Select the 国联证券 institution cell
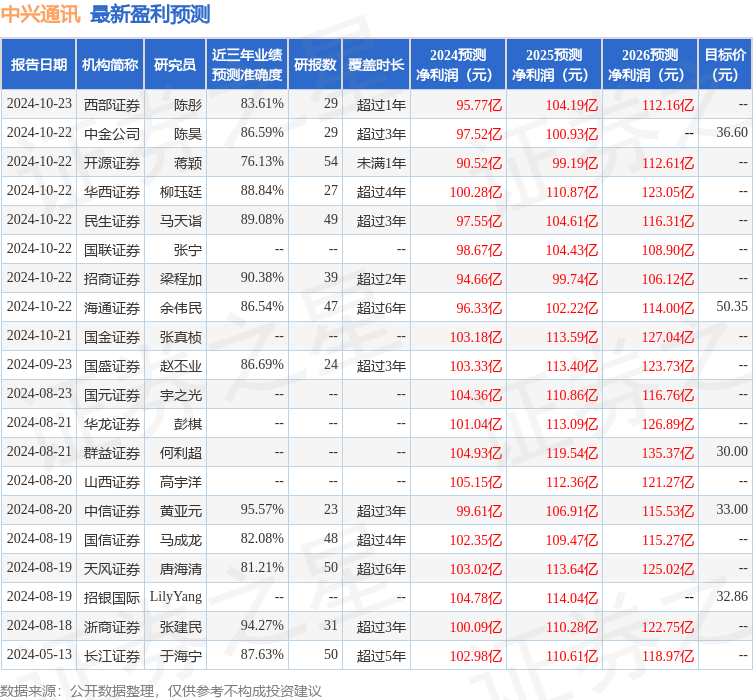 pos(112,250)
